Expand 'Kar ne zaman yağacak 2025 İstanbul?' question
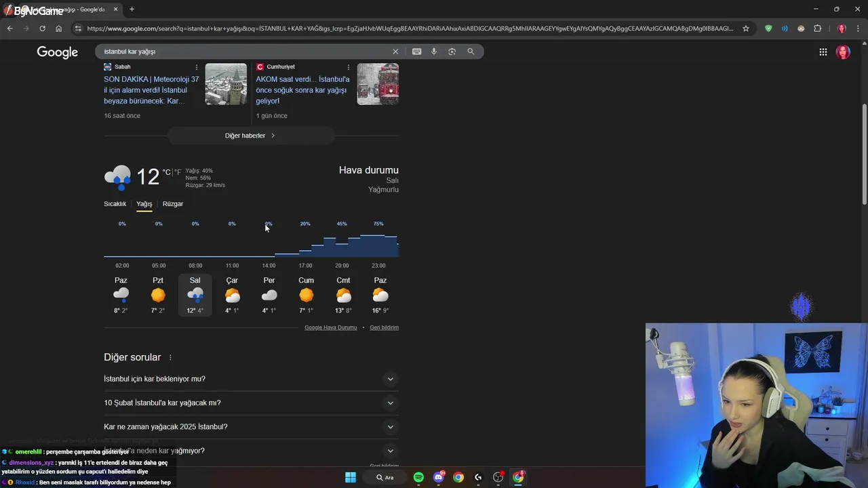 point(251,427)
